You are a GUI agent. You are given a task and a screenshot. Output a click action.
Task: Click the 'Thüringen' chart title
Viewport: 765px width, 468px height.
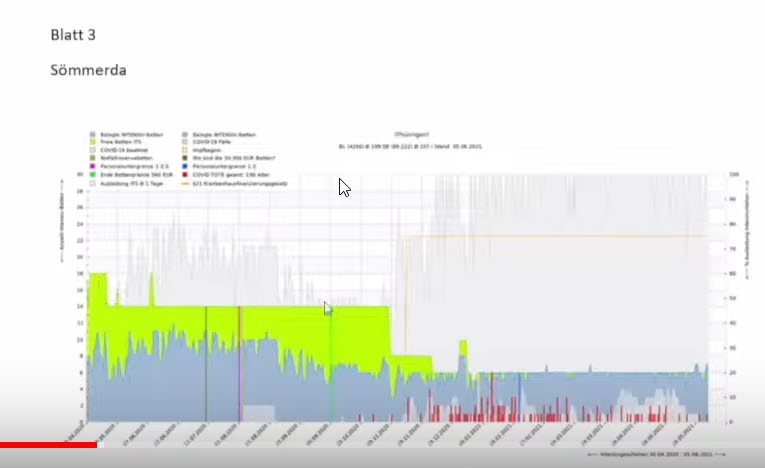412,134
